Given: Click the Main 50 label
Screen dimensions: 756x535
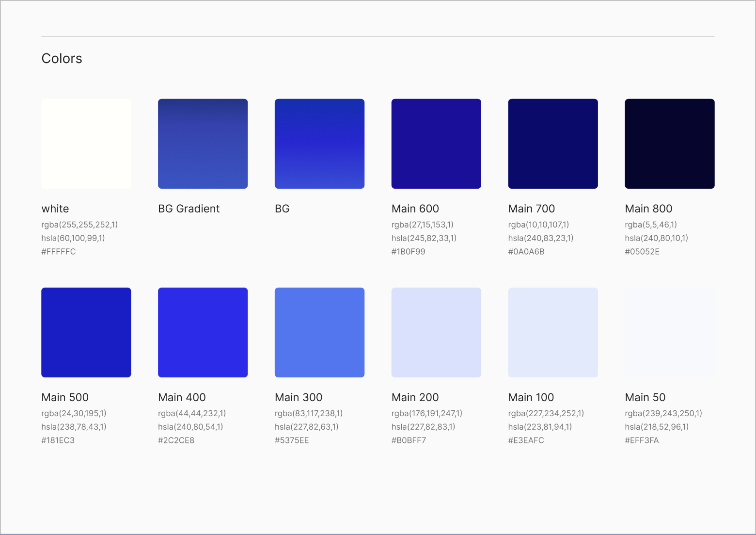Looking at the screenshot, I should [x=646, y=397].
